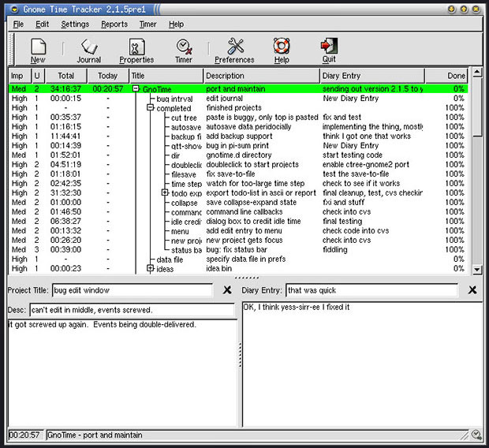Image resolution: width=489 pixels, height=448 pixels.
Task: Click the Diary Entry input field
Action: click(371, 290)
